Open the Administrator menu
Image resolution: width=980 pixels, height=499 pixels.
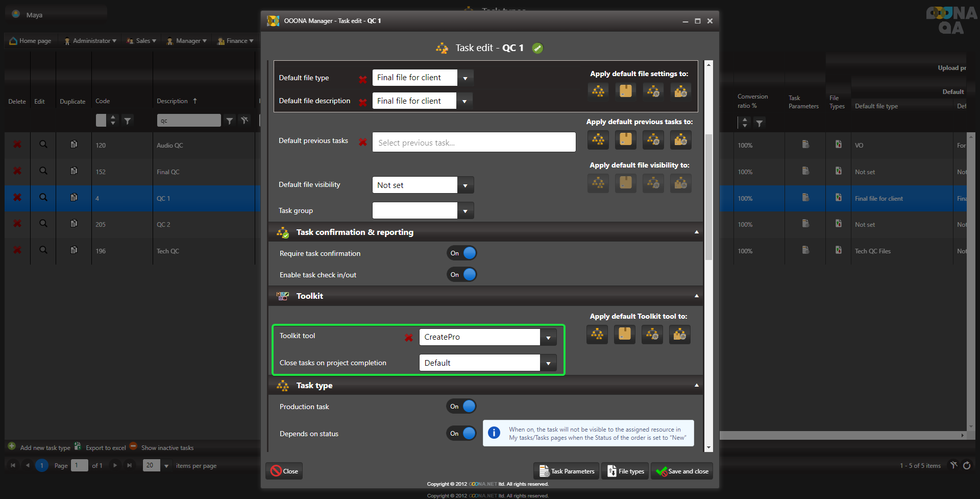click(91, 41)
